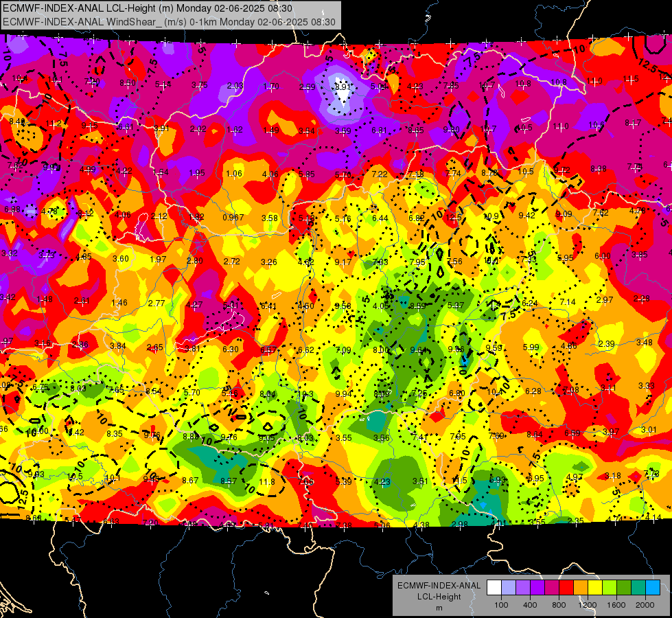672x618 pixels.
Task: Click the '10.3' wind shear value
Action: (305, 393)
